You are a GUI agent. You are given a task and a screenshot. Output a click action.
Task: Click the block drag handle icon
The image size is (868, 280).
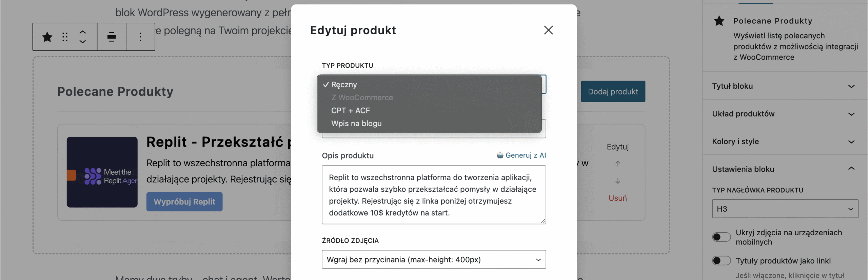click(65, 37)
